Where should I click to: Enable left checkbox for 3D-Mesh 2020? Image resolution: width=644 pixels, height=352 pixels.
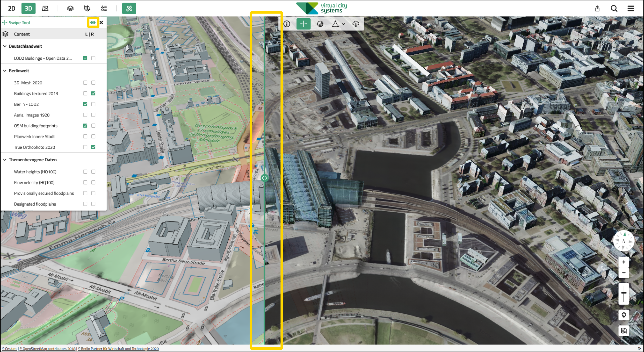pyautogui.click(x=85, y=83)
